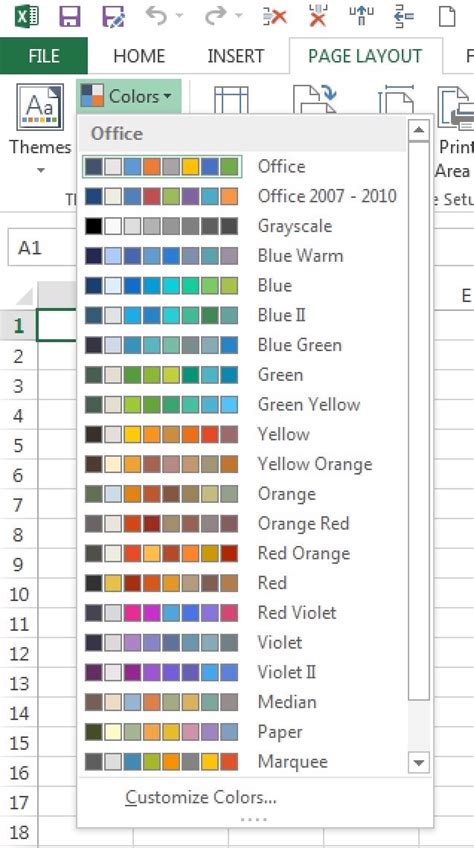Viewport: 474px width, 848px height.
Task: Click Customize Colors link
Action: (201, 797)
